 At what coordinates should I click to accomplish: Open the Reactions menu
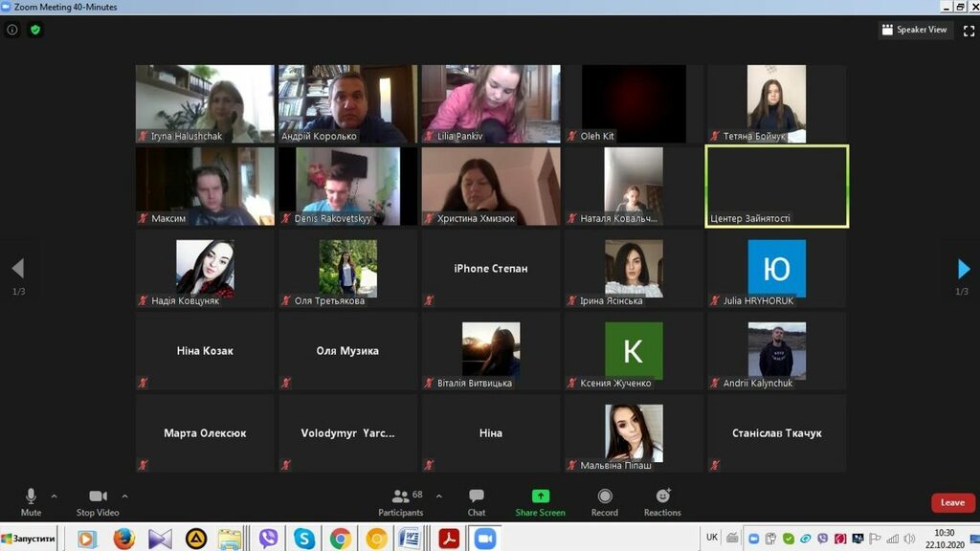[662, 501]
